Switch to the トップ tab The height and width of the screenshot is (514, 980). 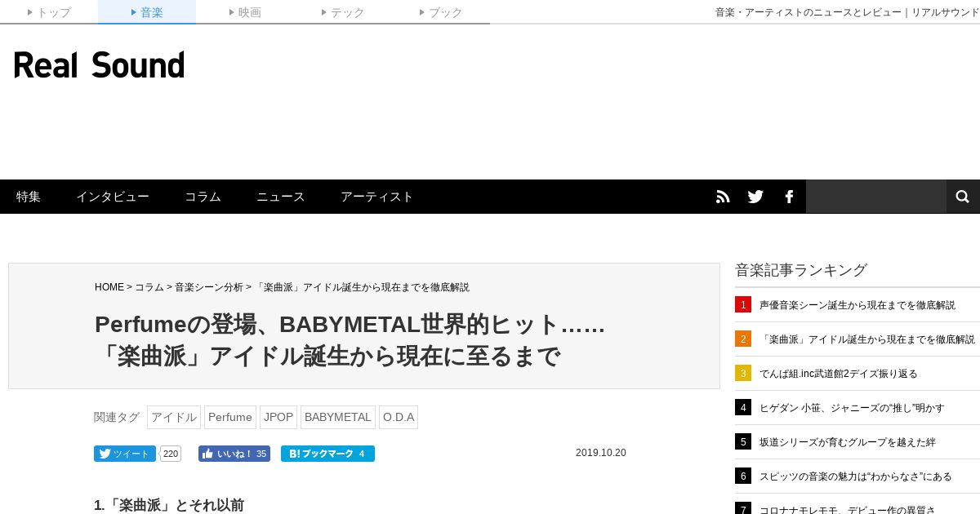[49, 12]
